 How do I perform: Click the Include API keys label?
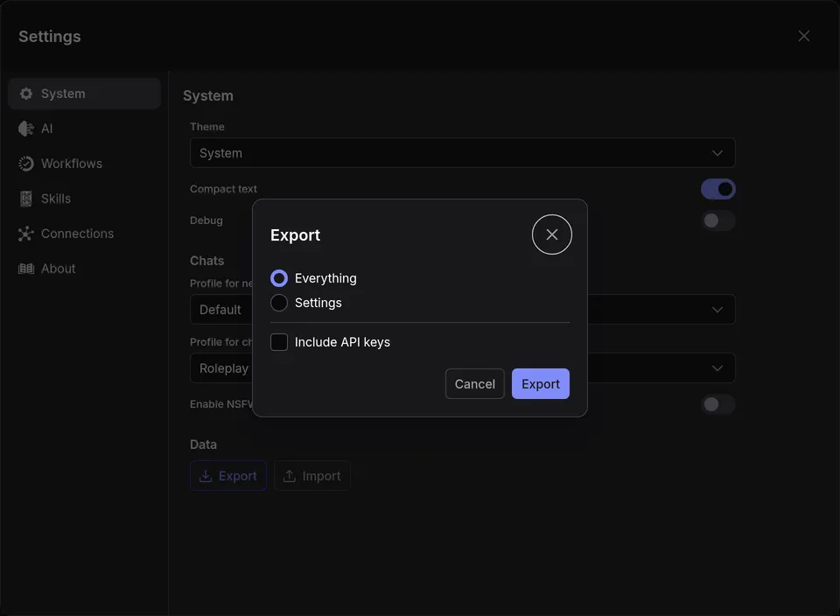(342, 342)
